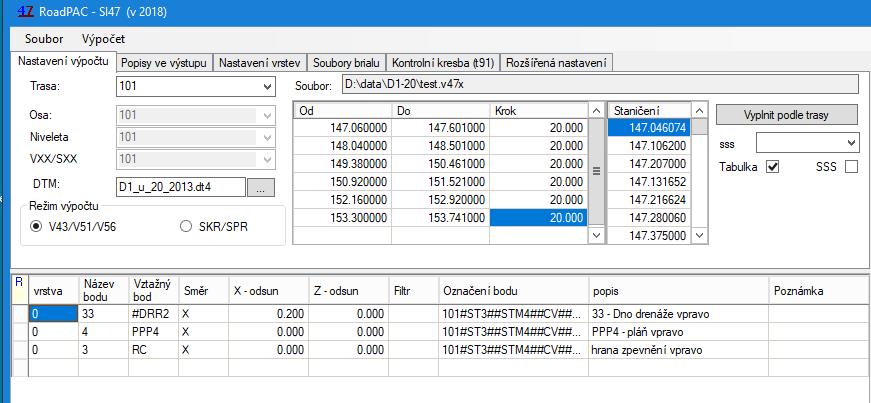Image resolution: width=871 pixels, height=403 pixels.
Task: Select Staničení value 147.216624
Action: pyautogui.click(x=649, y=199)
